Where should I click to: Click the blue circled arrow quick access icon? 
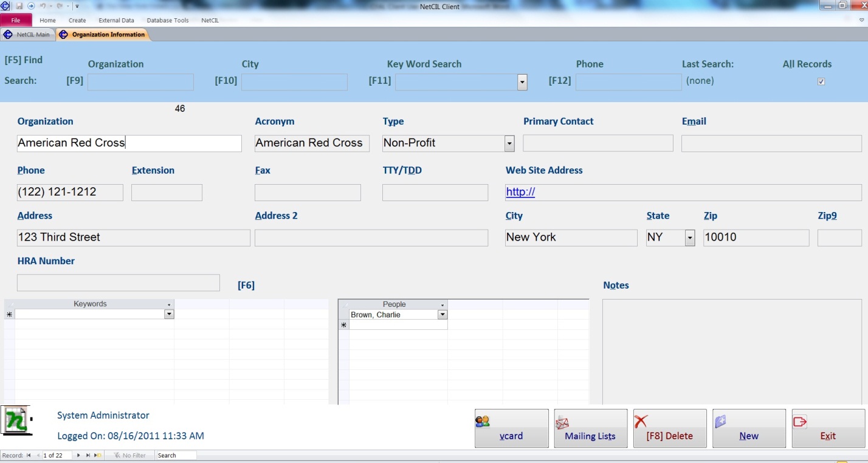(x=31, y=6)
